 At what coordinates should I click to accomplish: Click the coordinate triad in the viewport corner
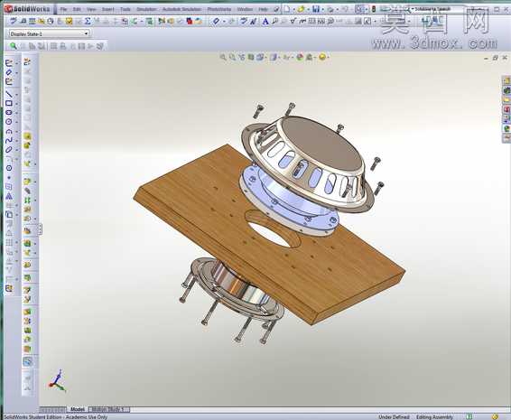(58, 380)
